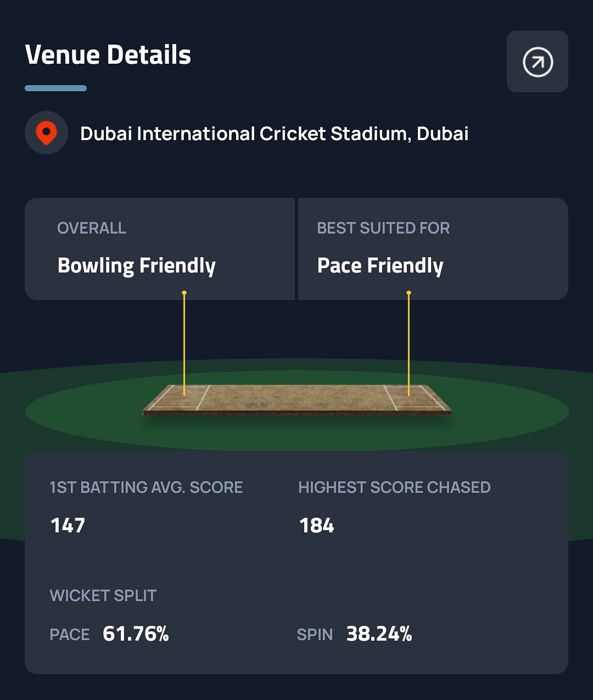Image resolution: width=593 pixels, height=700 pixels.
Task: Click the blue underline below heading
Action: tap(55, 88)
